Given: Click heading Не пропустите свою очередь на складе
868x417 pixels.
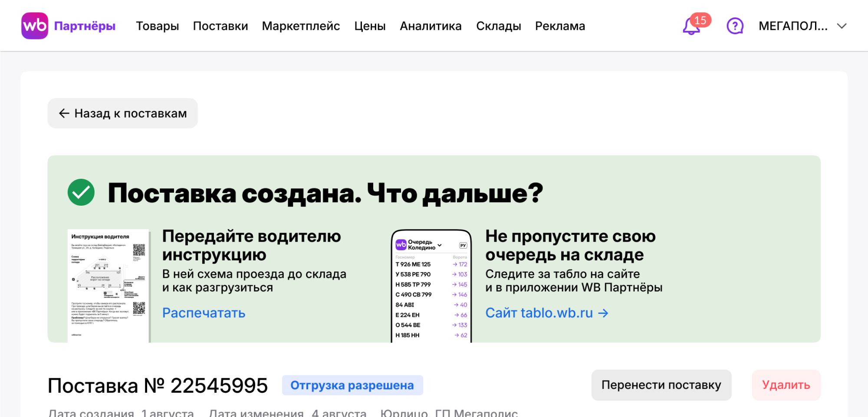Looking at the screenshot, I should tap(570, 246).
